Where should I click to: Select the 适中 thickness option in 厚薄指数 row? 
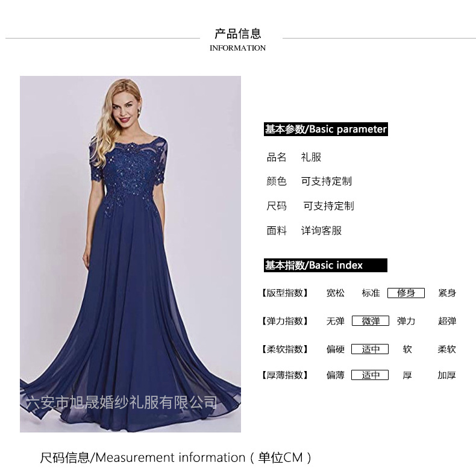pos(370,375)
